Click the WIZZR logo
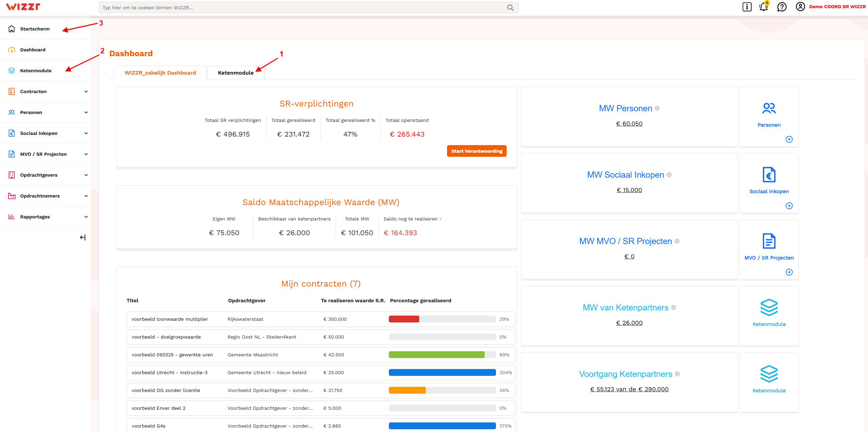The image size is (868, 432). (x=23, y=7)
